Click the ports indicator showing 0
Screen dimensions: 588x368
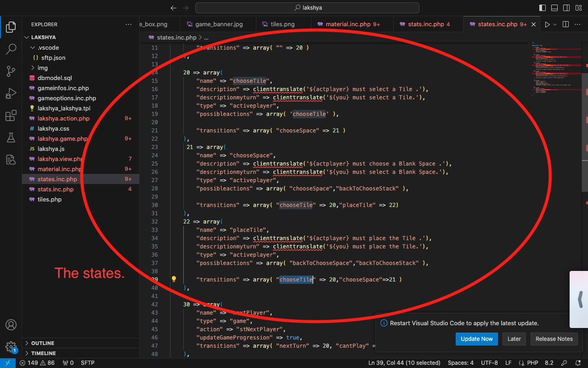(68, 363)
